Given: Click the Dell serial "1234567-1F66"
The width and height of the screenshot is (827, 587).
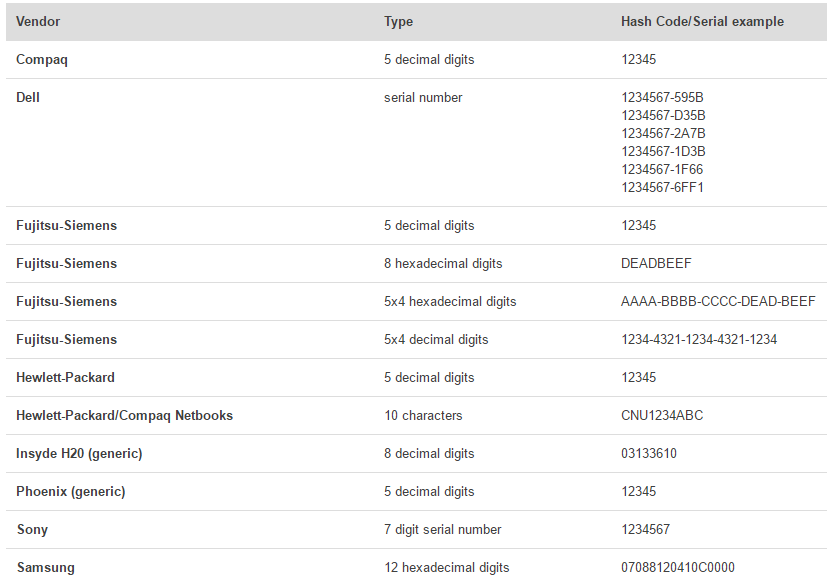Looking at the screenshot, I should click(x=662, y=169).
